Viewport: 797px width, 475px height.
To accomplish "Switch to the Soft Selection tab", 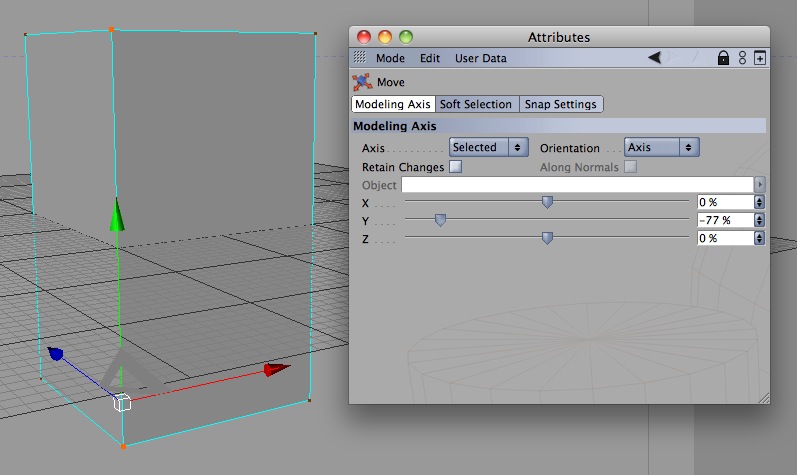I will point(476,104).
